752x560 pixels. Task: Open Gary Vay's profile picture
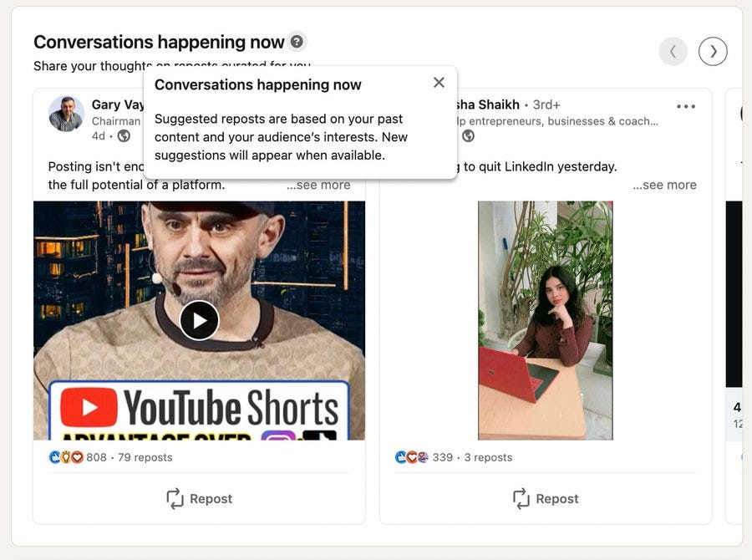pyautogui.click(x=66, y=114)
